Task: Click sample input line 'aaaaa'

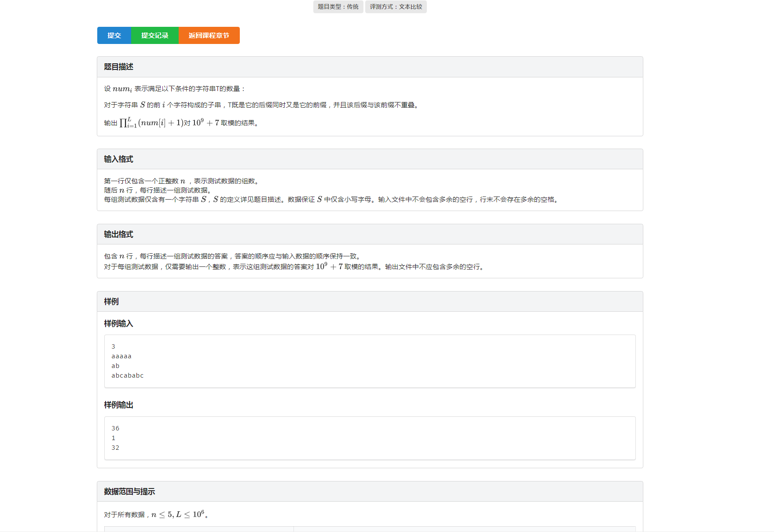Action: click(121, 356)
